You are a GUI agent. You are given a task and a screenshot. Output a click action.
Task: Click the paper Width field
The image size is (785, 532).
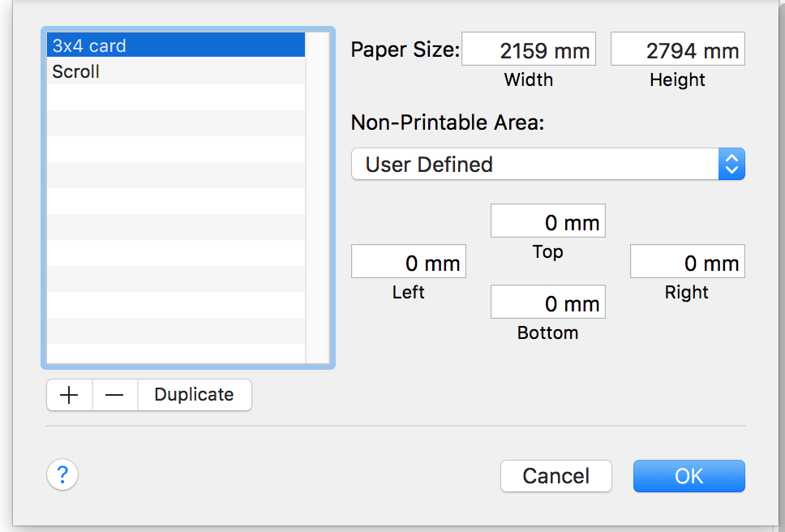(529, 50)
